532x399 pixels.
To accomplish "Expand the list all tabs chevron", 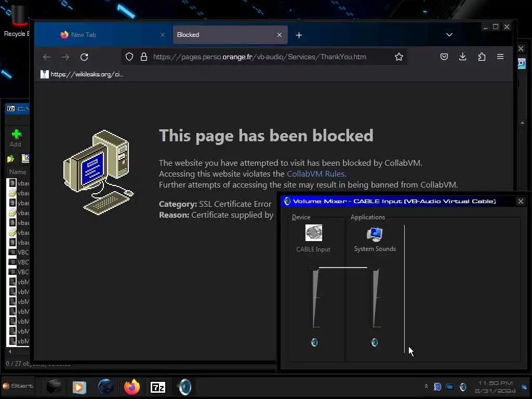I will [449, 35].
